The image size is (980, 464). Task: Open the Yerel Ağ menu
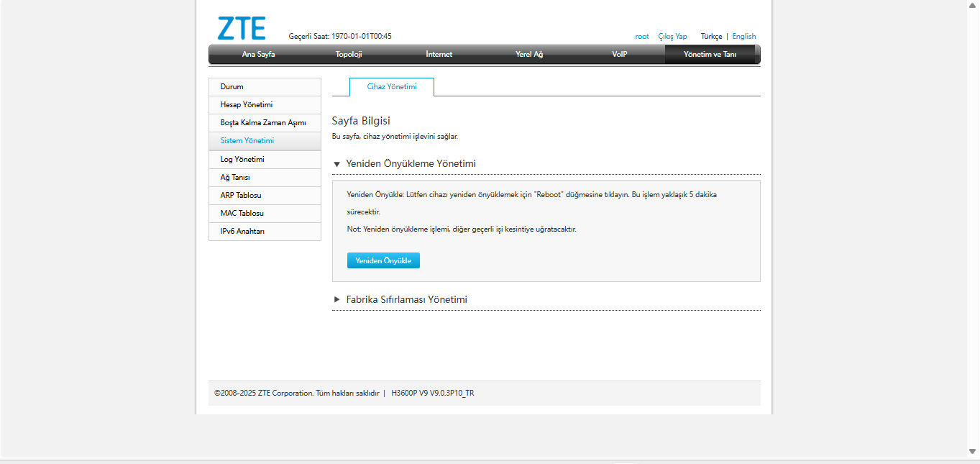pos(529,55)
